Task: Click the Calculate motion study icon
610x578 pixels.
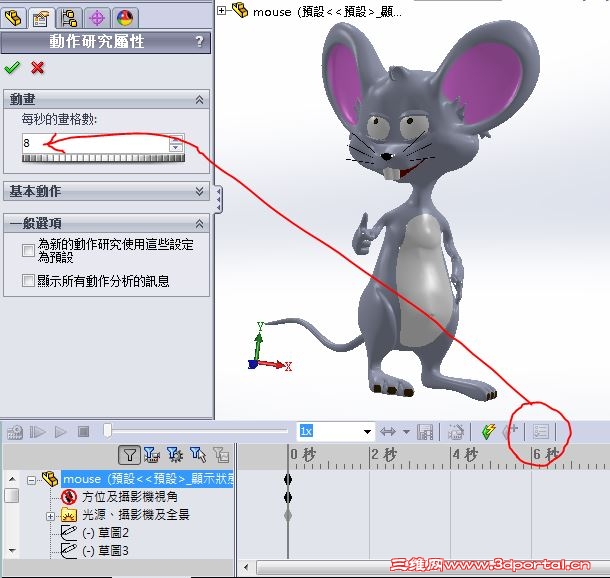Action: click(x=15, y=432)
